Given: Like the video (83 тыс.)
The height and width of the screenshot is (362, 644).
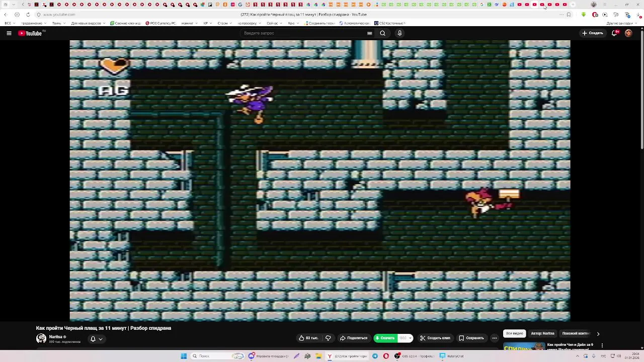Looking at the screenshot, I should [x=309, y=338].
